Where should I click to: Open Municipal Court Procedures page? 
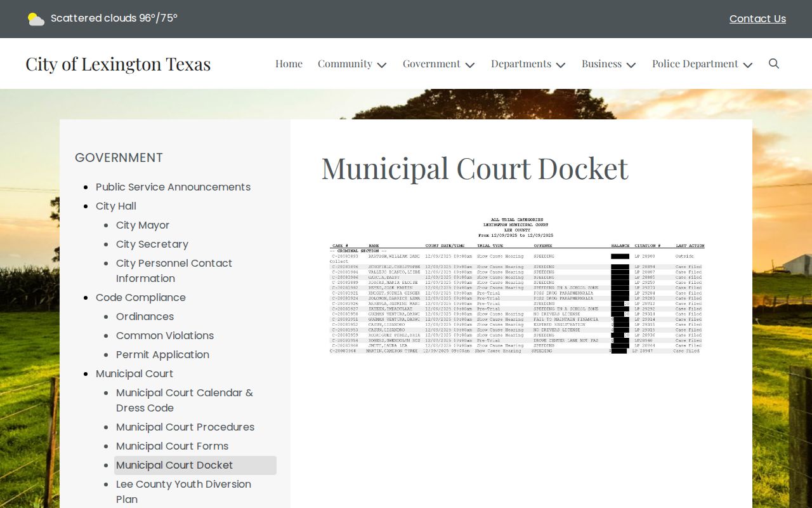coord(185,427)
